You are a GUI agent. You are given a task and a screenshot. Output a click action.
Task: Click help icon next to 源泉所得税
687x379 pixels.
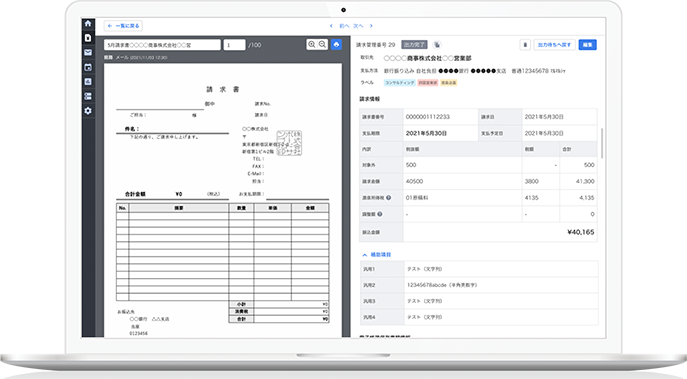point(388,198)
